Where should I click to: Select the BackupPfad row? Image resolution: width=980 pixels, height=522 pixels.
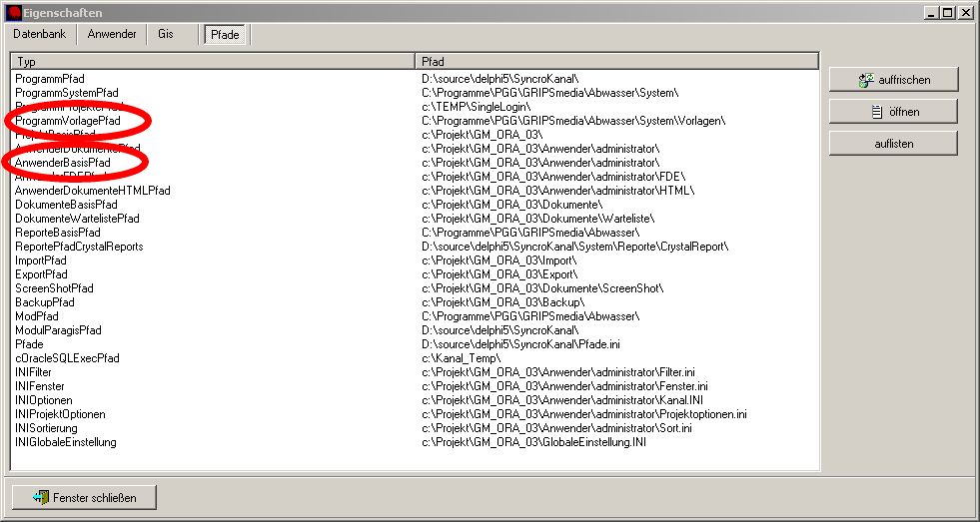click(x=45, y=301)
